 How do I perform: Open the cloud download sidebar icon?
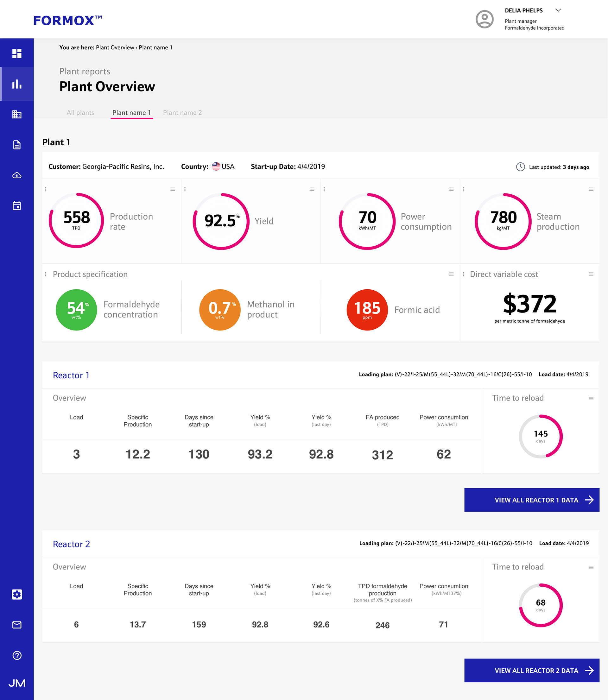pyautogui.click(x=16, y=175)
